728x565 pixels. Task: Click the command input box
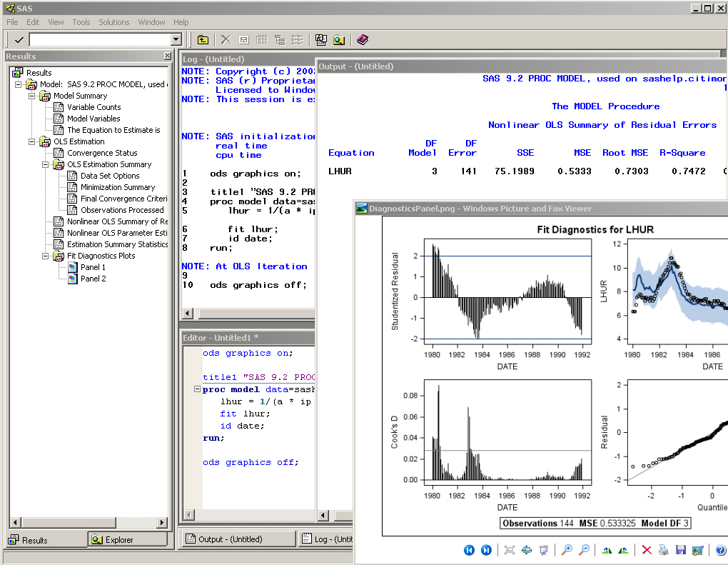pyautogui.click(x=100, y=40)
